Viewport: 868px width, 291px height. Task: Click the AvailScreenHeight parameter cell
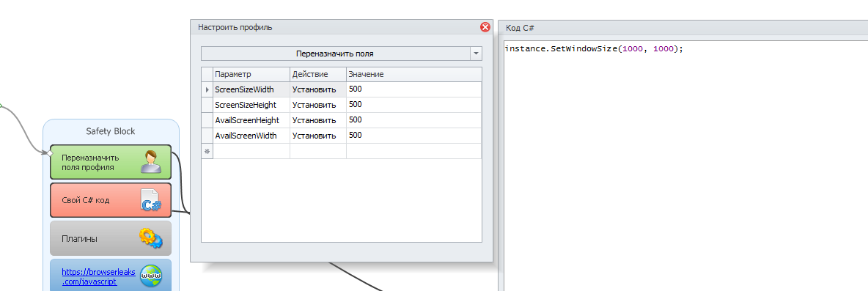coord(251,120)
